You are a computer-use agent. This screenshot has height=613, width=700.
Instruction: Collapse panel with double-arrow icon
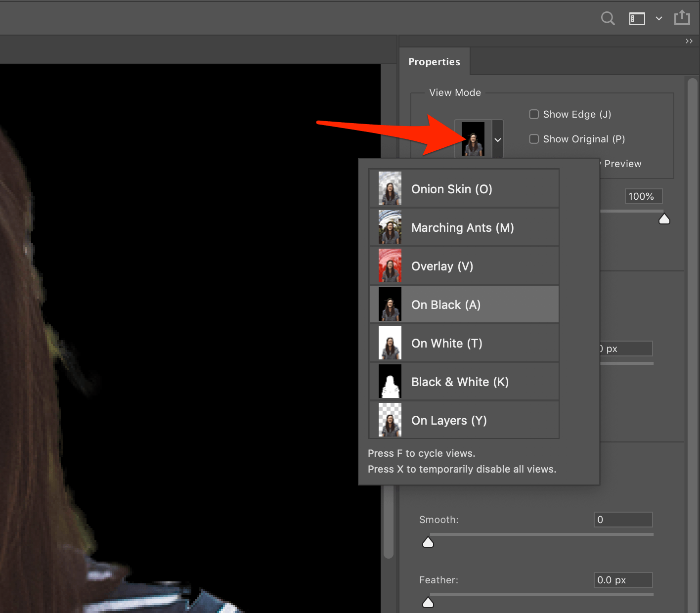coord(689,41)
